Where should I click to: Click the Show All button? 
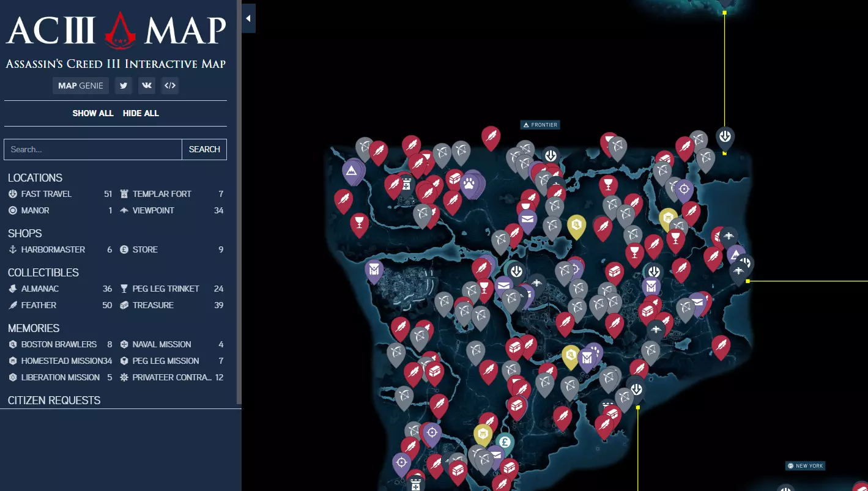pos(93,113)
